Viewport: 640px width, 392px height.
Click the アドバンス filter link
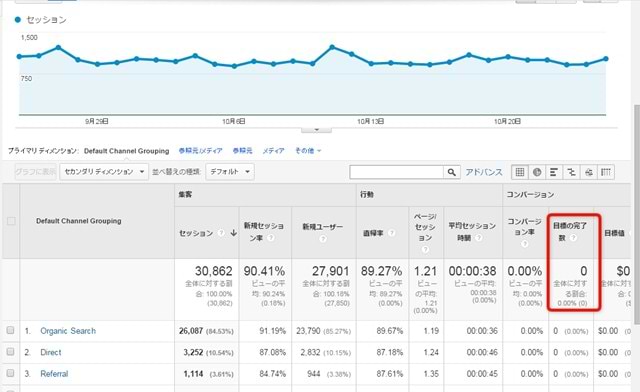[484, 172]
